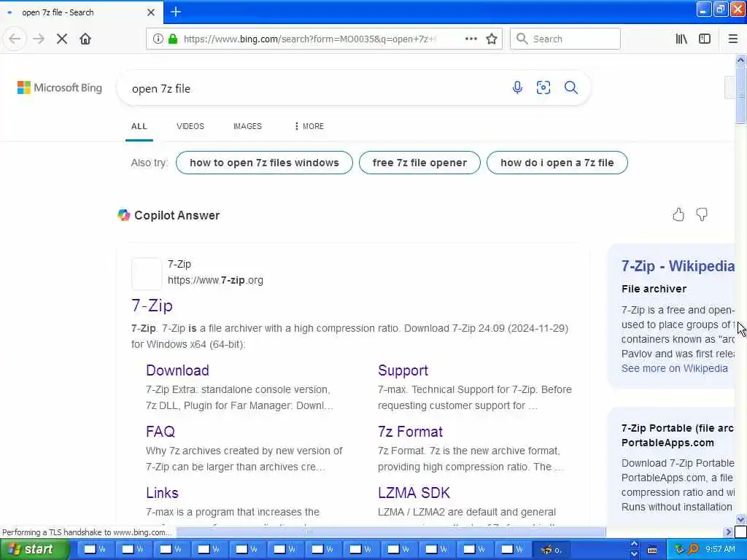Switch to the ALL results tab

139,126
